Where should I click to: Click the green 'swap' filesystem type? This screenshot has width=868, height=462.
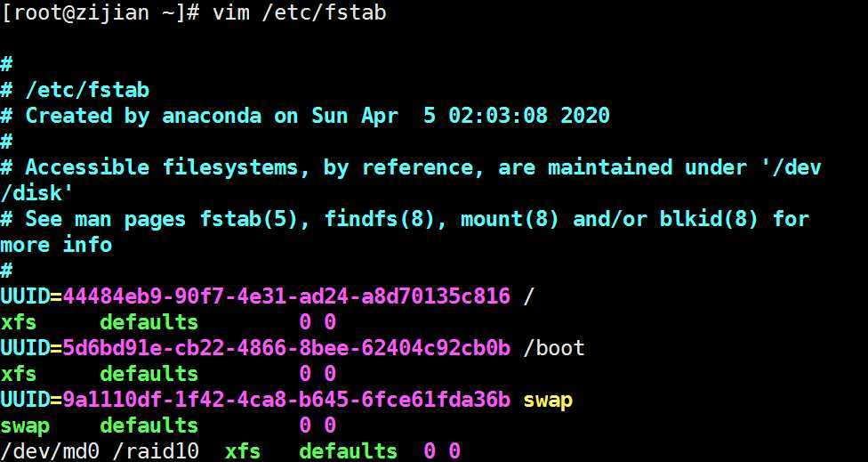click(x=24, y=426)
